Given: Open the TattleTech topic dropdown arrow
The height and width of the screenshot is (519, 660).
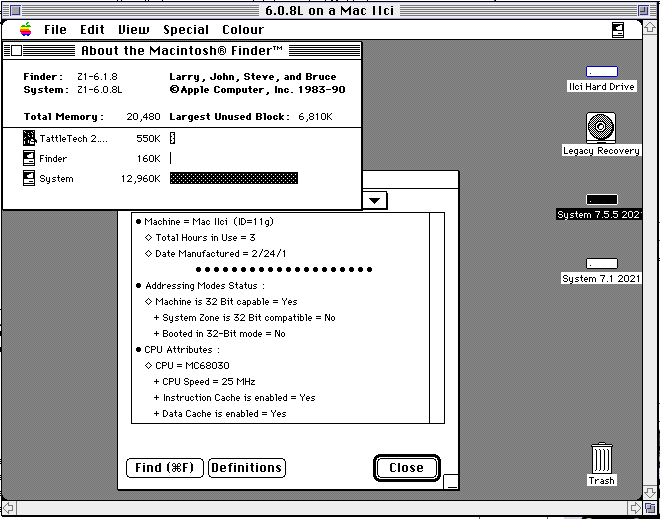Looking at the screenshot, I should [375, 201].
